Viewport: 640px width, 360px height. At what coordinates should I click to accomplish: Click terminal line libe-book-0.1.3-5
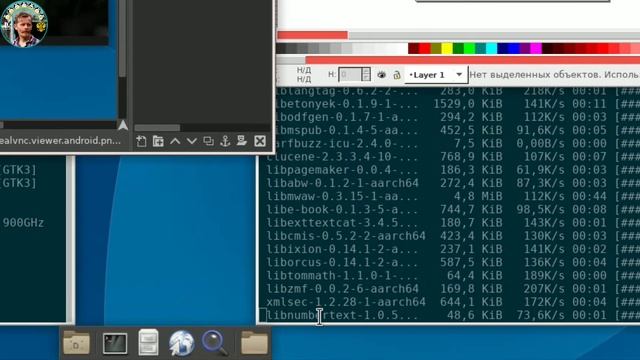tap(343, 209)
